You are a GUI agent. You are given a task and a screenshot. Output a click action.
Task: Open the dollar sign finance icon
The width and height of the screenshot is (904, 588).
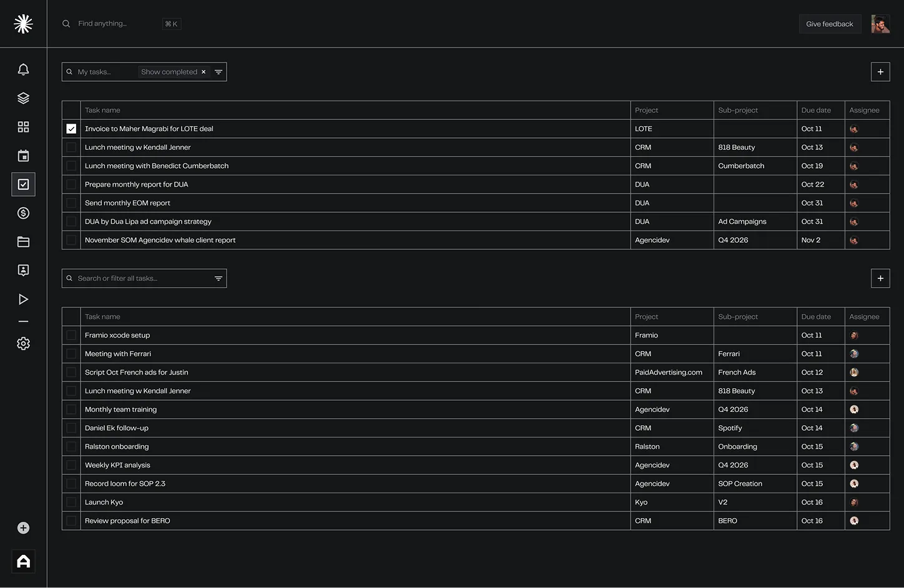point(23,213)
